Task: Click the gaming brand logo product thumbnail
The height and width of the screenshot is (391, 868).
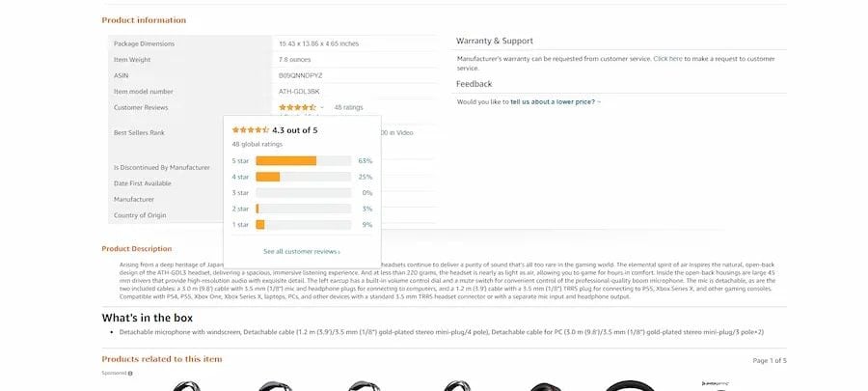Action: tap(716, 384)
